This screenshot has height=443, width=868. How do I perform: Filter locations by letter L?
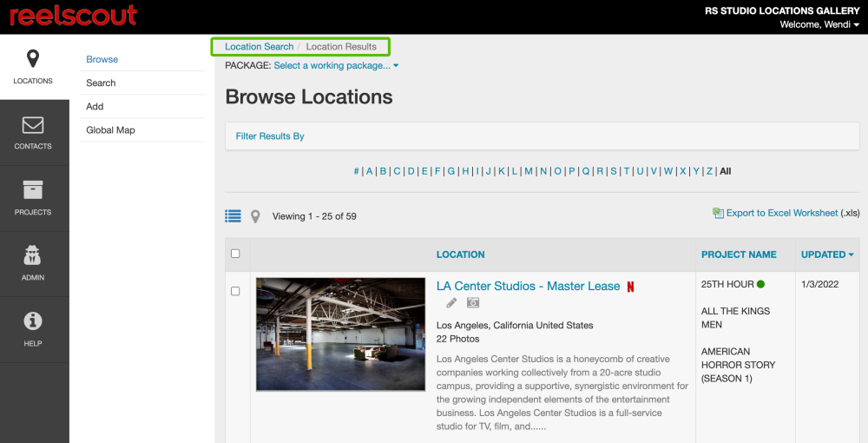click(514, 171)
